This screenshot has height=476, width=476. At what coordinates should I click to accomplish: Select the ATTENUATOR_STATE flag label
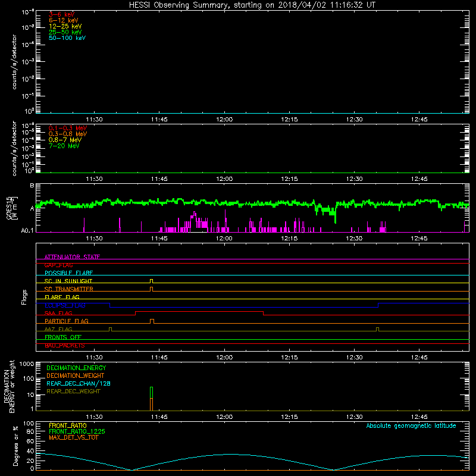(x=72, y=257)
